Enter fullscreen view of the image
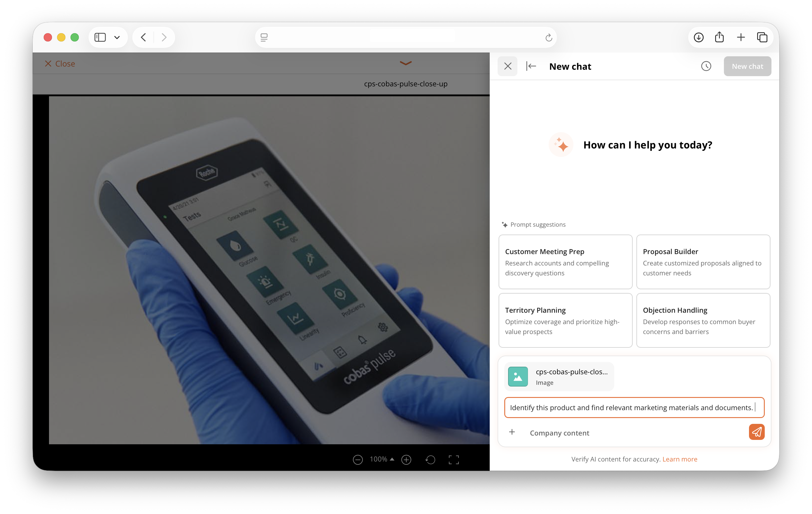This screenshot has width=812, height=514. pos(454,460)
